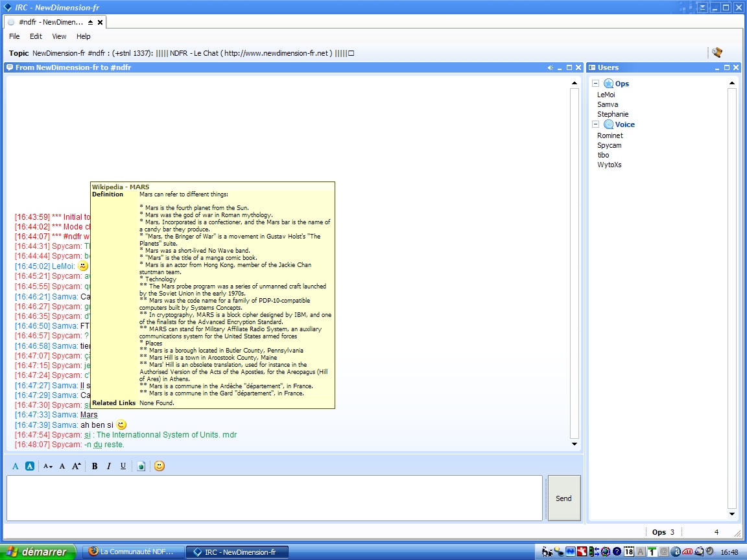This screenshot has height=560, width=747.
Task: Open the View menu
Action: [59, 37]
